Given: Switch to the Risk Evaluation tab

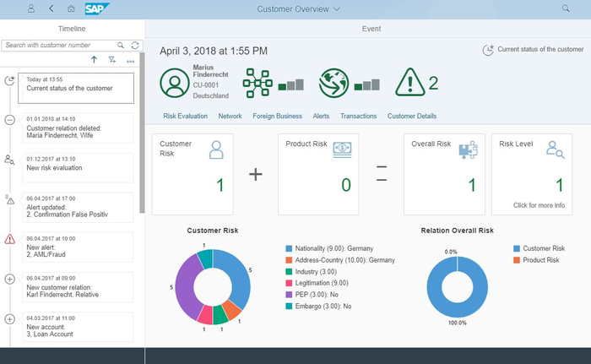Looking at the screenshot, I should (x=185, y=117).
